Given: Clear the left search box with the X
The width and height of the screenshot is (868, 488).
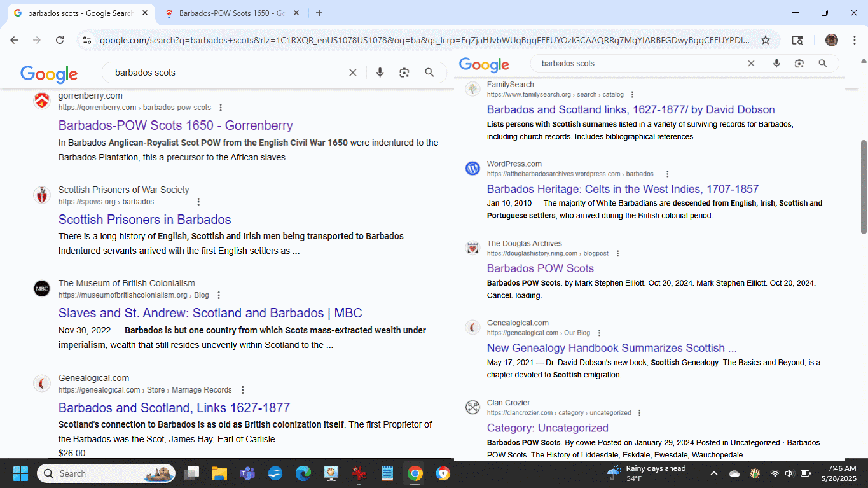Looking at the screenshot, I should click(x=353, y=73).
